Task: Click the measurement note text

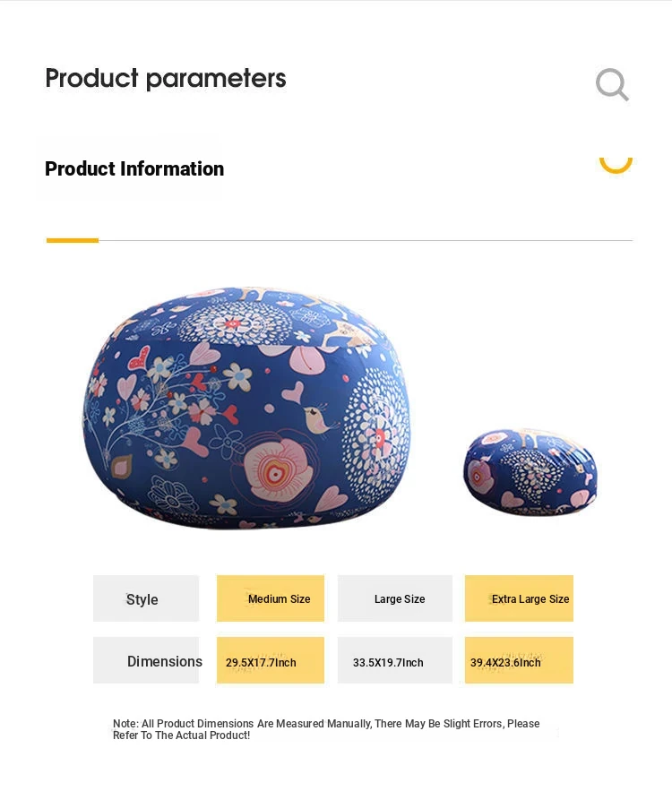Action: pos(326,729)
